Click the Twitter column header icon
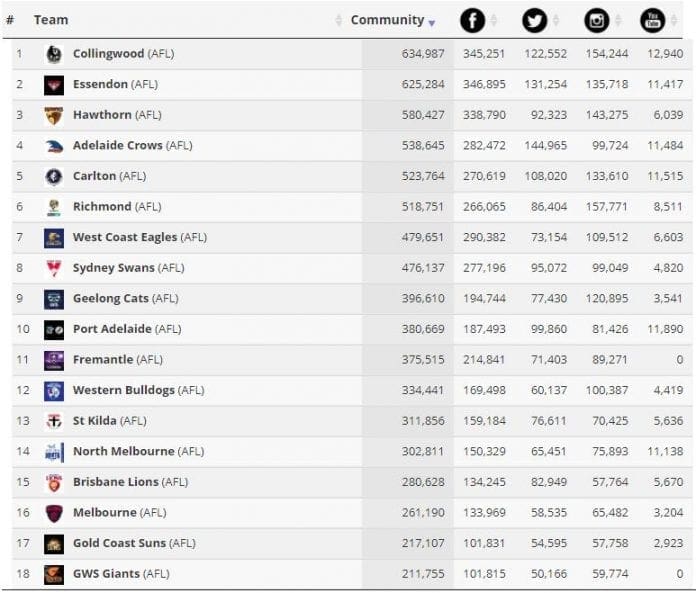Screen dimensions: 696x593 [x=535, y=21]
